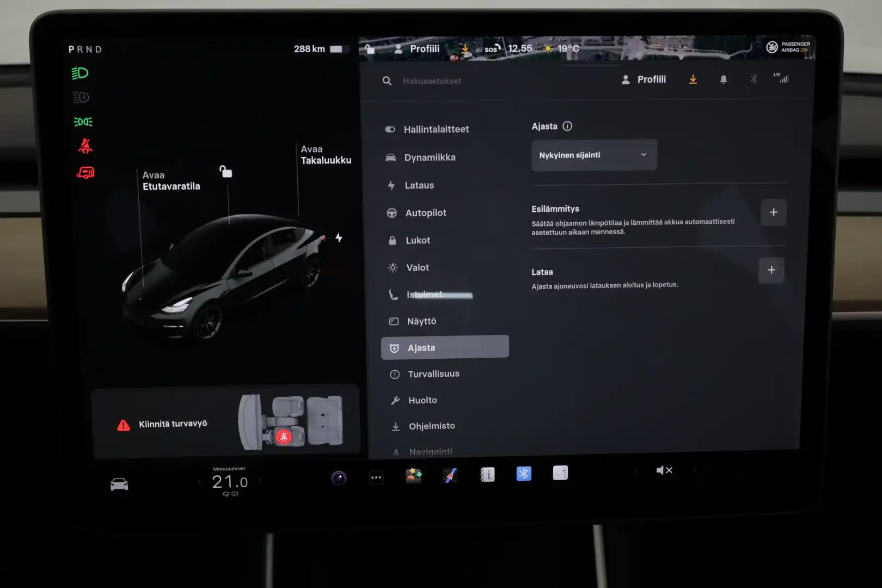
Task: Open Profiili in the top status bar
Action: click(x=416, y=49)
